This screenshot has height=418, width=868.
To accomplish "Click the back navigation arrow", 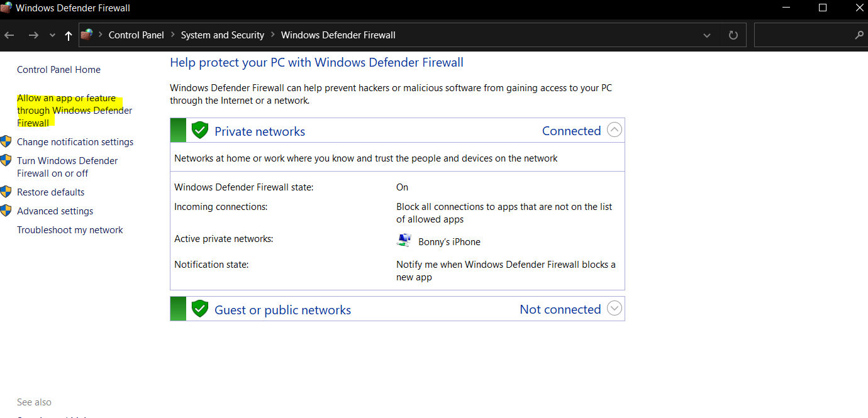I will (9, 35).
